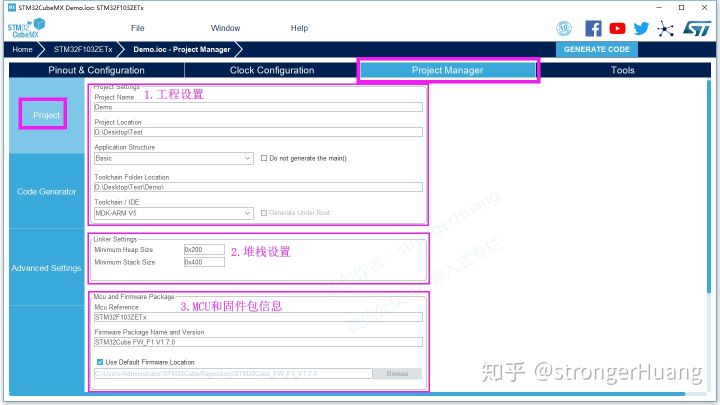720x405 pixels.
Task: Open the Help menu
Action: click(x=299, y=28)
